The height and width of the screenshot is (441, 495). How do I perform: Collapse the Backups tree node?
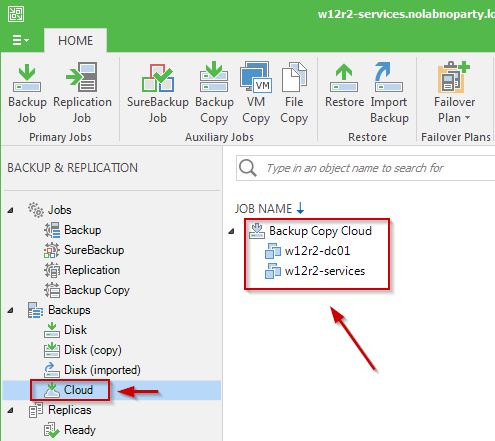coord(11,310)
